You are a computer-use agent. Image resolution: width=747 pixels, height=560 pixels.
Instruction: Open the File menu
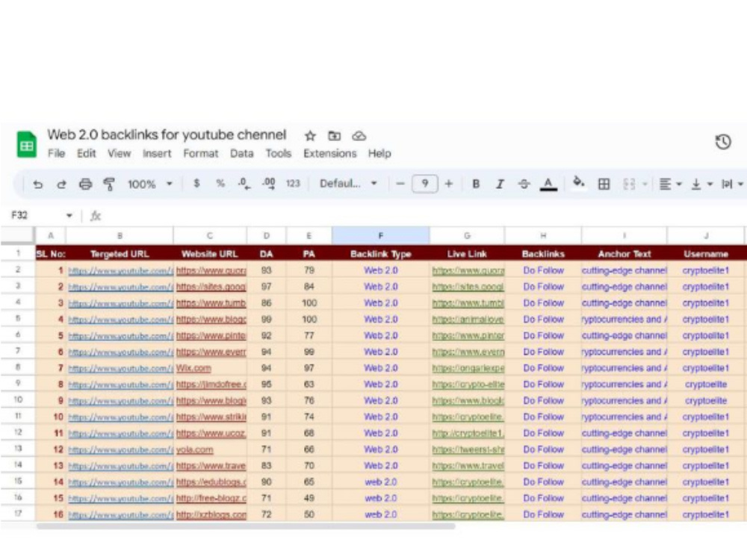56,153
